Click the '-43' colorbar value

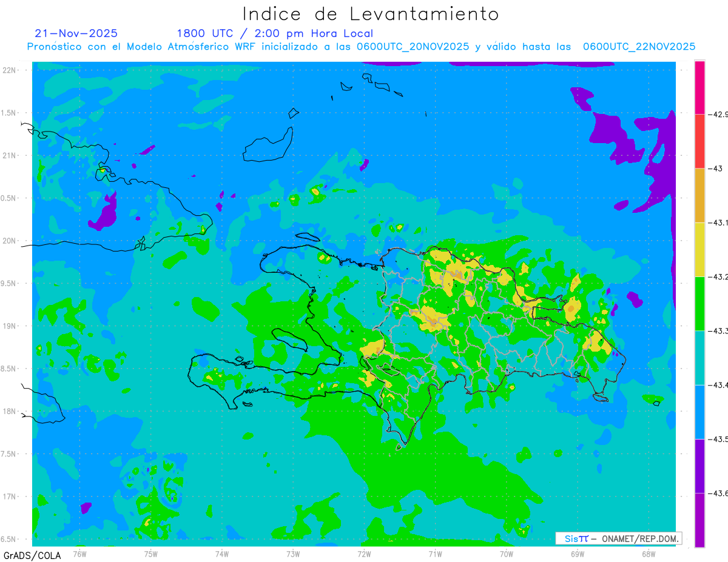click(x=715, y=168)
